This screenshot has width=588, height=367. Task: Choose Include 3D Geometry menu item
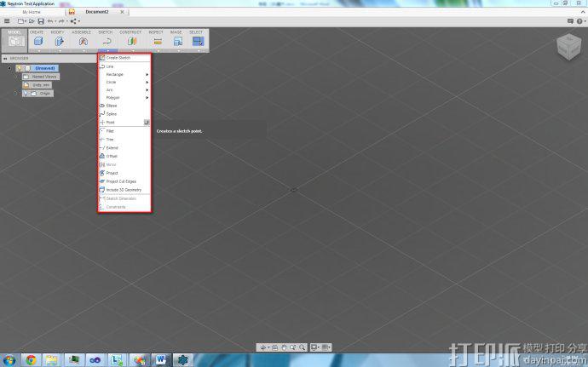[124, 190]
